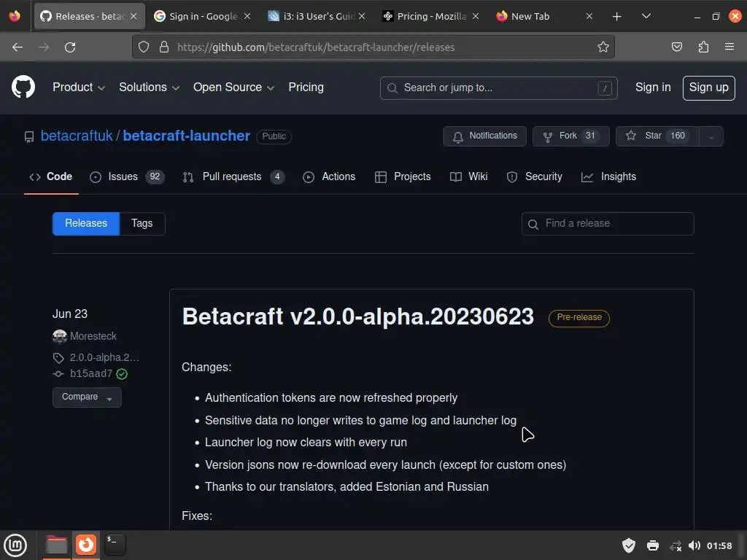The width and height of the screenshot is (747, 560).
Task: Open the Projects tab
Action: click(x=403, y=176)
